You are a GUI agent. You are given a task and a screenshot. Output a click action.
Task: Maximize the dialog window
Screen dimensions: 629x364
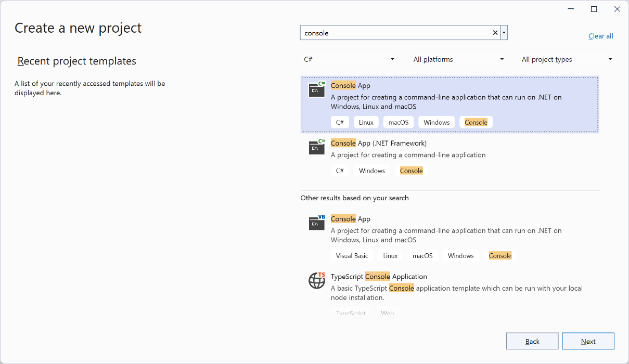point(594,9)
